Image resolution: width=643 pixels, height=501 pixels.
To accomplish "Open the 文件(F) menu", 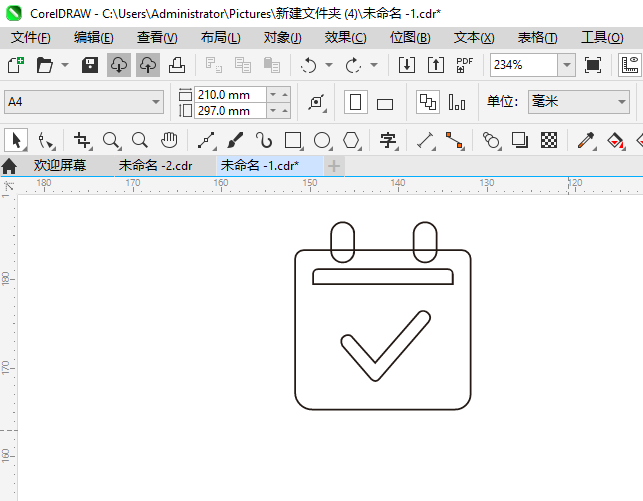I will (30, 38).
